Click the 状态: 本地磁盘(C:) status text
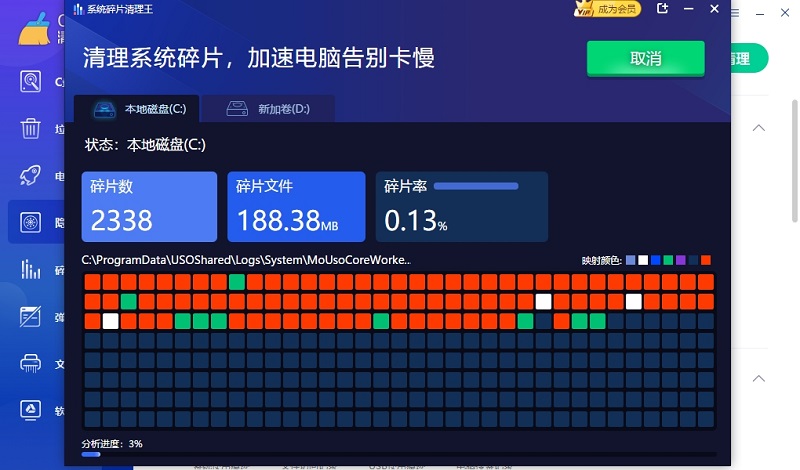800x470 pixels. [x=145, y=145]
